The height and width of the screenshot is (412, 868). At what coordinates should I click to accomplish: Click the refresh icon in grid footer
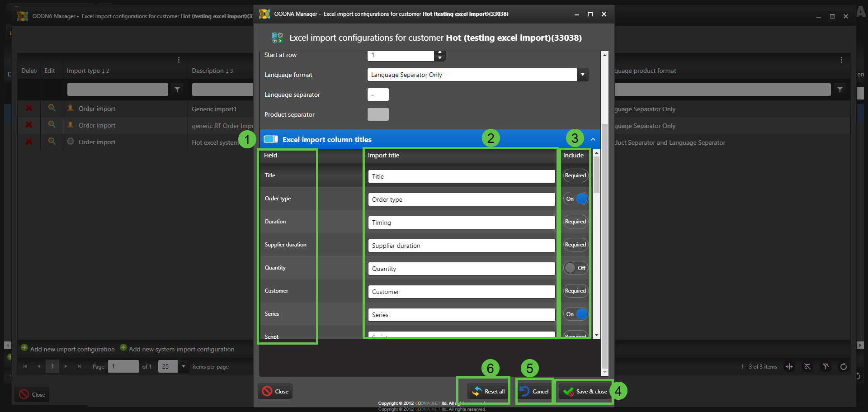(843, 367)
